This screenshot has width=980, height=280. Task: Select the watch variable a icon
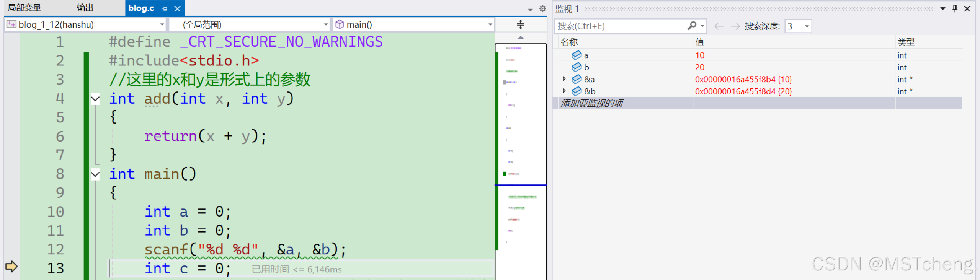pos(577,55)
